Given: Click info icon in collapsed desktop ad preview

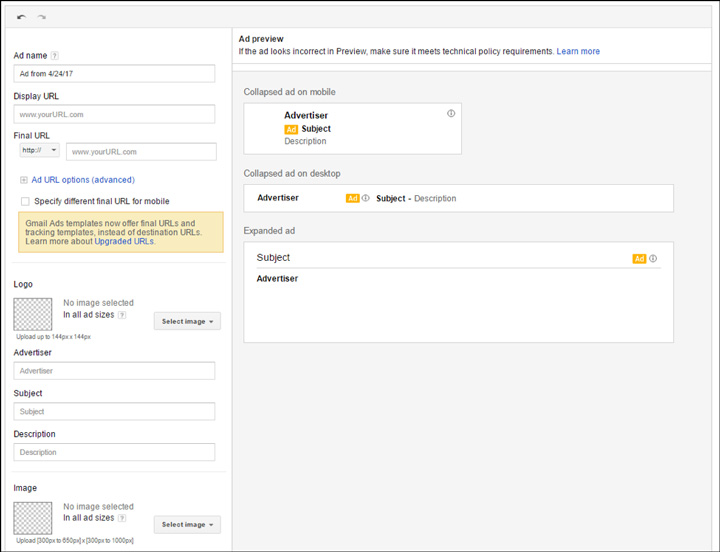Looking at the screenshot, I should click(x=366, y=198).
